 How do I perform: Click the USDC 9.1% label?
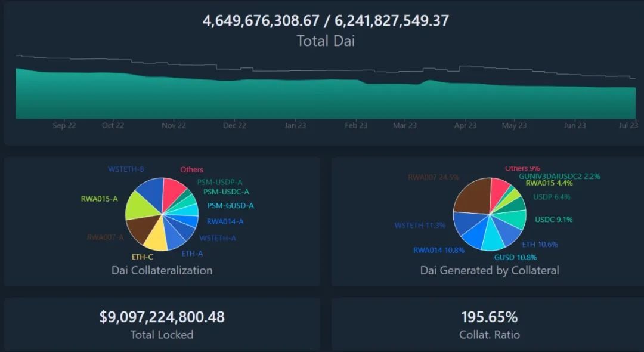[x=553, y=220]
